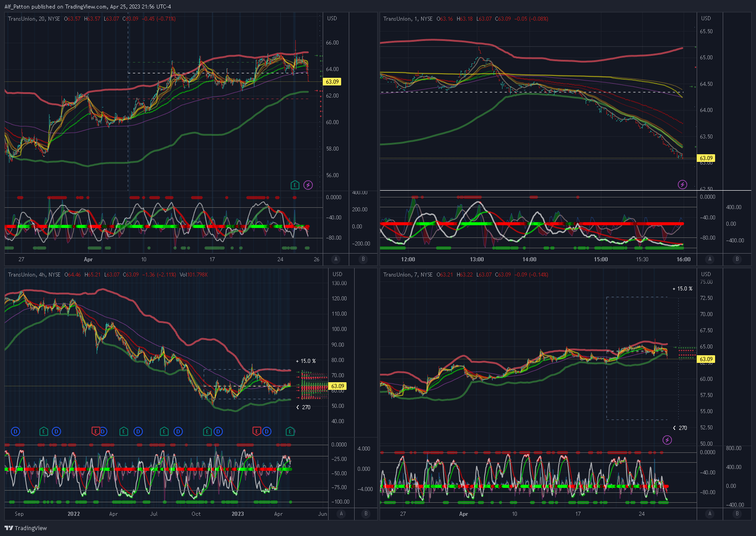The height and width of the screenshot is (536, 756).
Task: Click the D marker beside second red E
Action: click(x=267, y=432)
